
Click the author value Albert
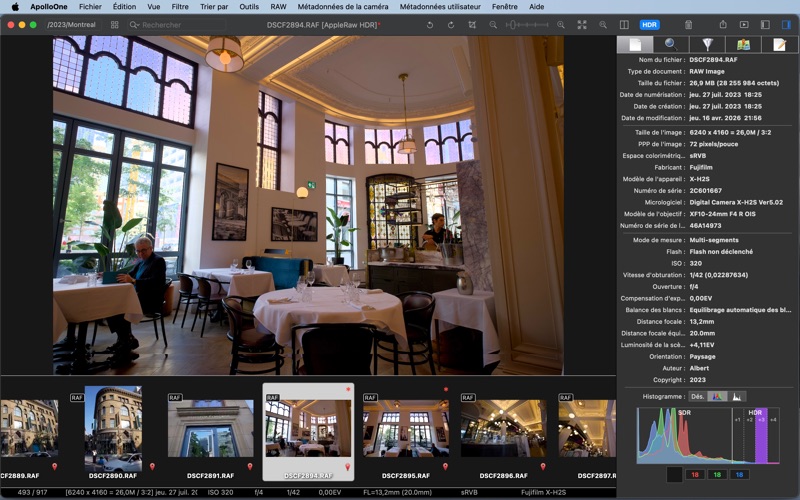[x=699, y=368]
